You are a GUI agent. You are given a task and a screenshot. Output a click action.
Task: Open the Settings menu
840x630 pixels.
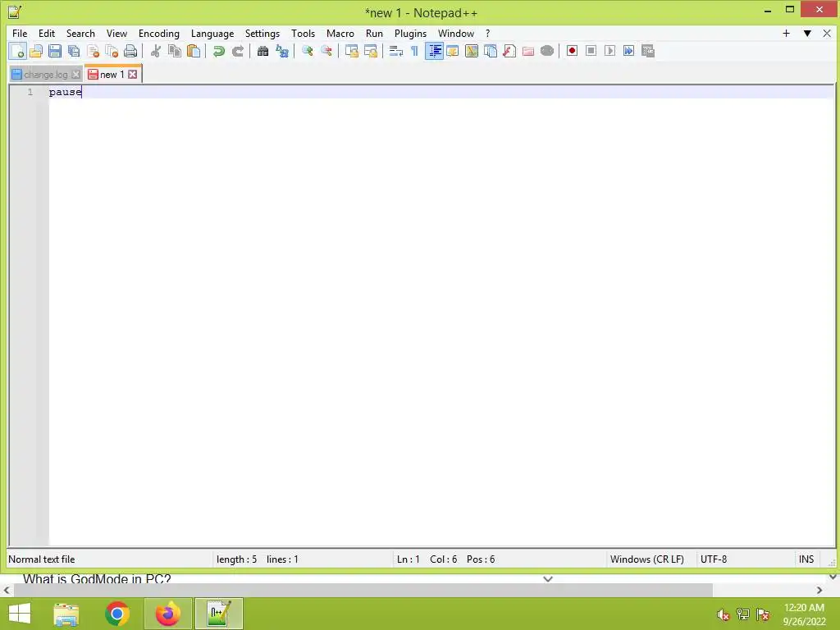point(262,33)
